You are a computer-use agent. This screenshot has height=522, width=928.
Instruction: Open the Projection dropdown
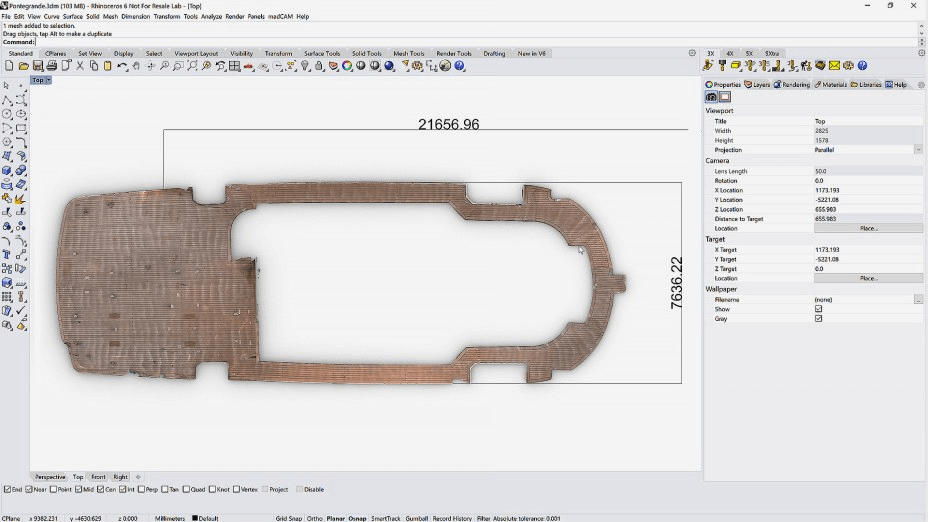click(x=918, y=150)
